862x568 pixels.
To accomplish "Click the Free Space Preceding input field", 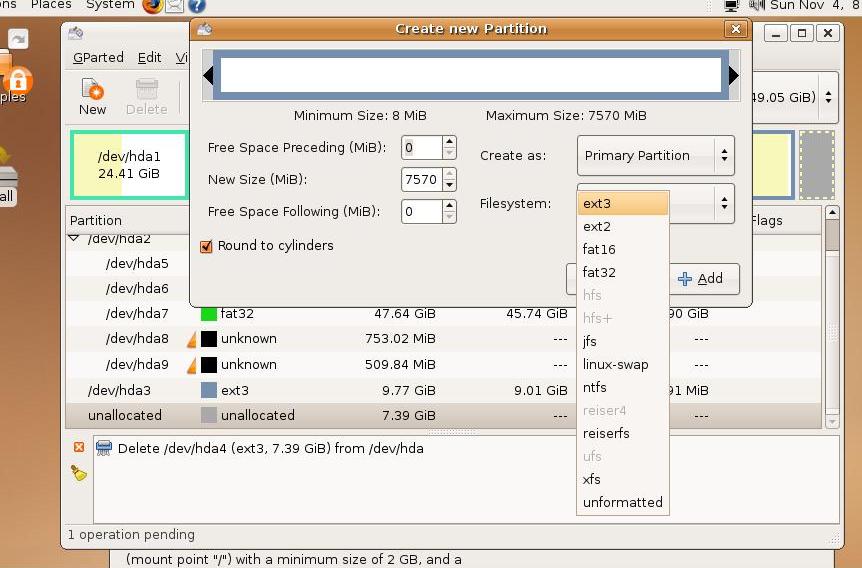I will coord(421,148).
